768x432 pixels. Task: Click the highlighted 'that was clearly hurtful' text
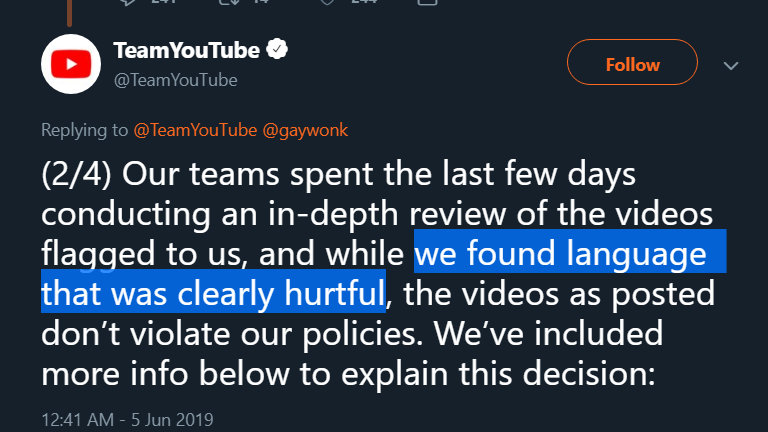213,294
